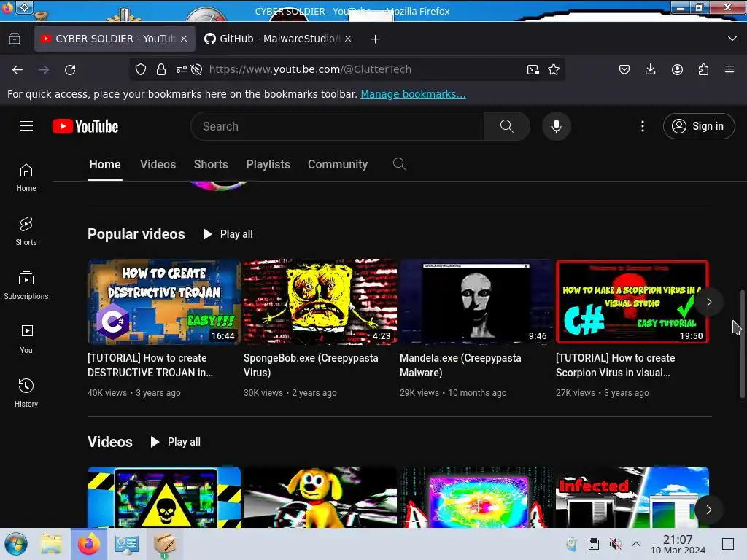Open Firefox extensions puzzle icon

703,69
